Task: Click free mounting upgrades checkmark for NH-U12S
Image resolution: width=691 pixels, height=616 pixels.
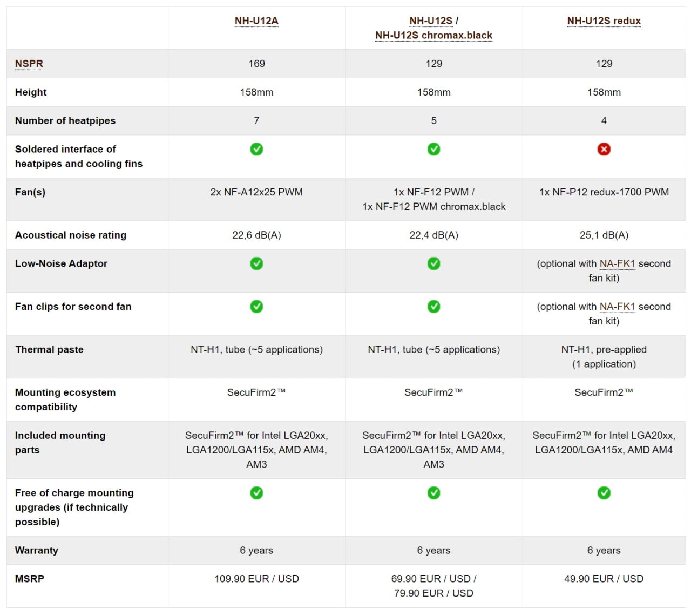Action: [x=433, y=493]
